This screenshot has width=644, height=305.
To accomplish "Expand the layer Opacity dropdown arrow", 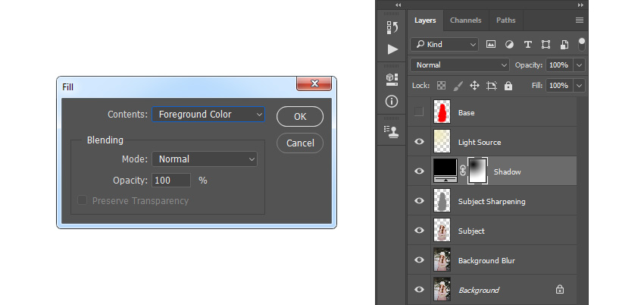I will pos(579,65).
